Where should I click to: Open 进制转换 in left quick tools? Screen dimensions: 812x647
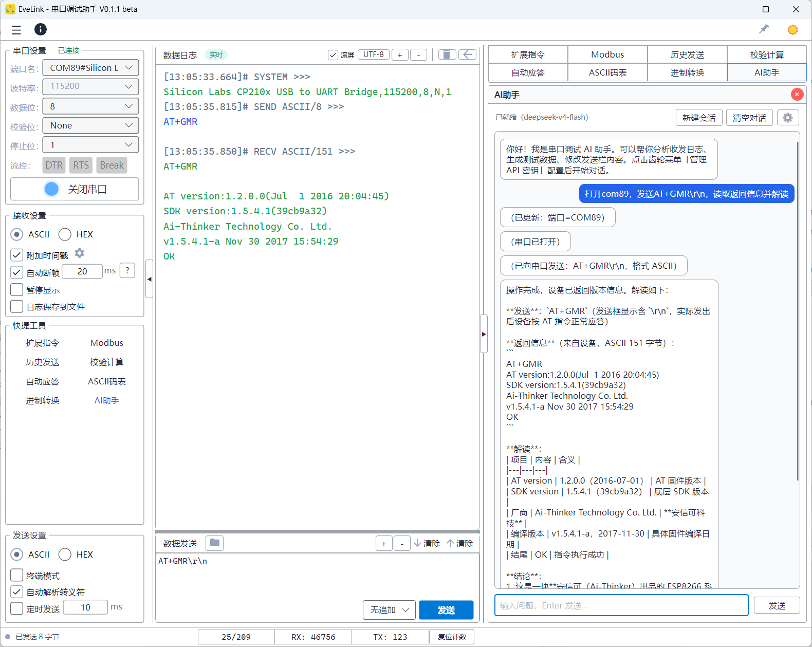43,400
